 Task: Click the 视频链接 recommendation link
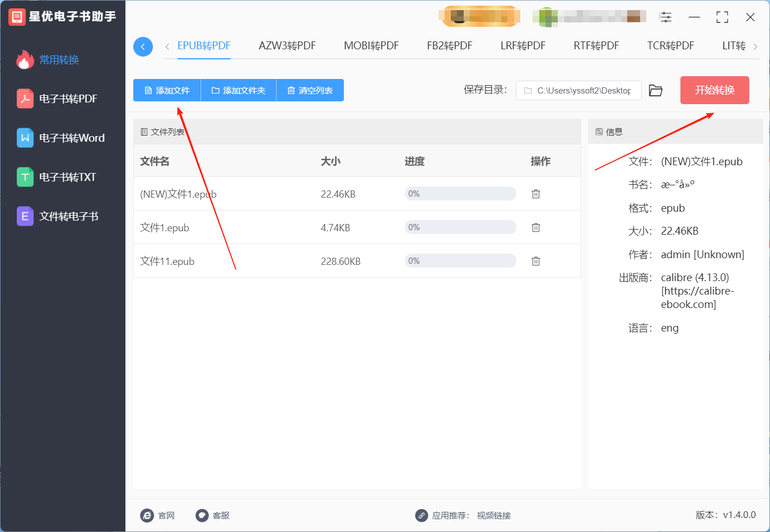[x=494, y=516]
